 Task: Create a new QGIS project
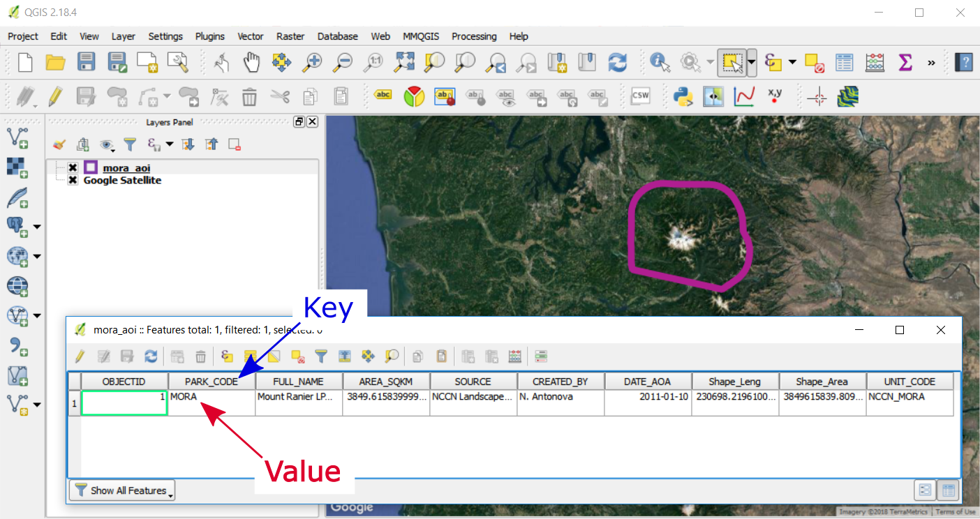pyautogui.click(x=24, y=62)
